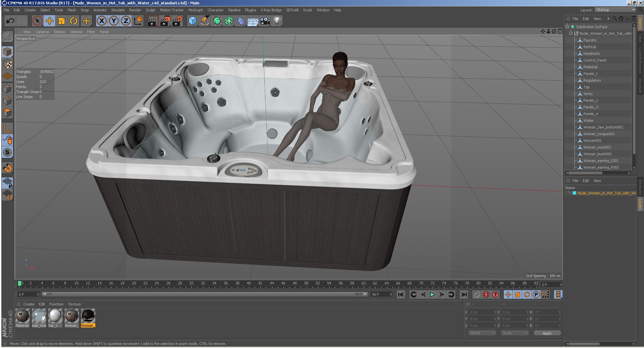Click X position 0 cm field
Image resolution: width=644 pixels, height=348 pixels.
point(482,312)
